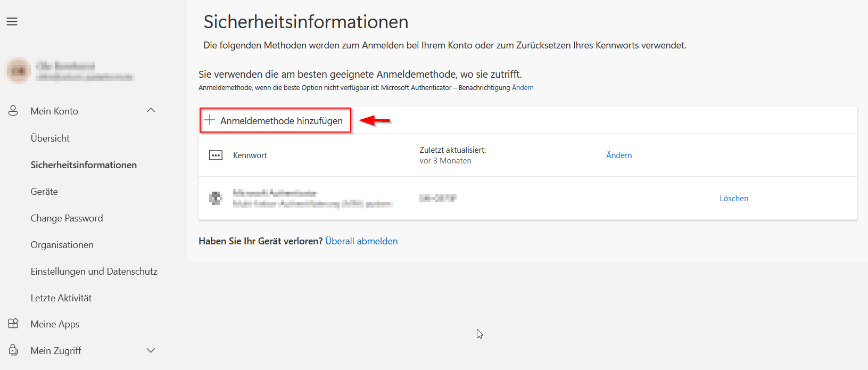Delete the authenticator method via Löschen

coord(734,199)
